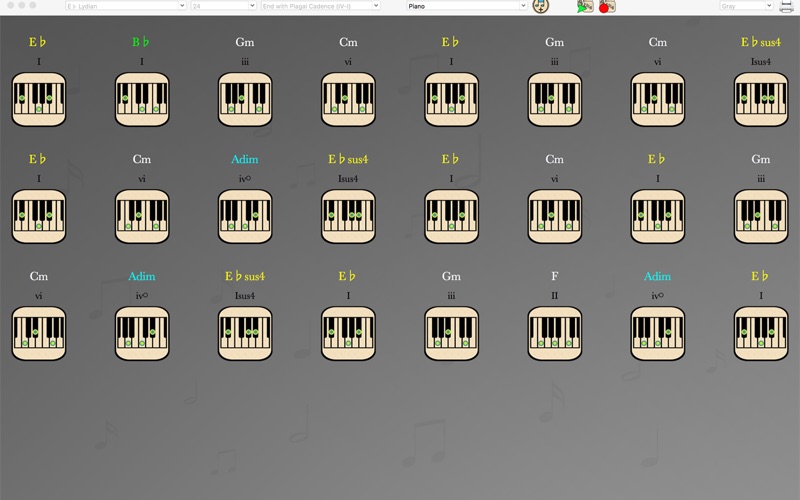800x500 pixels.
Task: Click the printer icon
Action: coord(786,6)
